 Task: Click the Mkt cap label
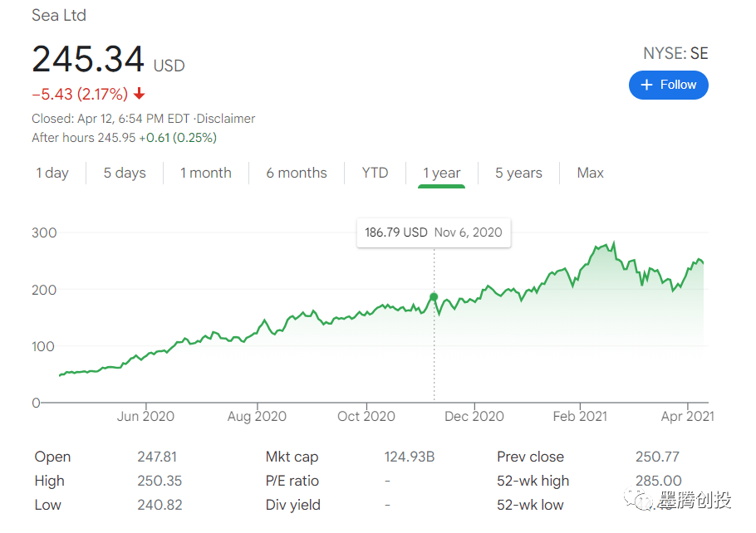point(292,457)
